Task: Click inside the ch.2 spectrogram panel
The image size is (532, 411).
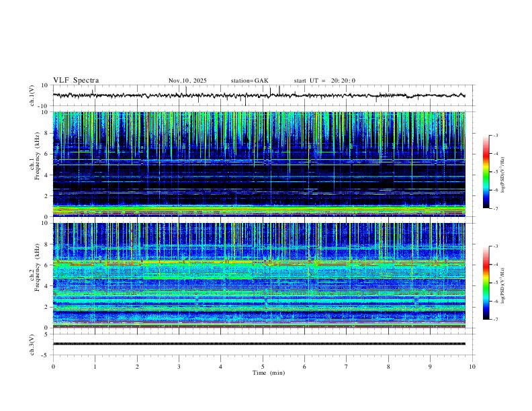Action: [259, 275]
